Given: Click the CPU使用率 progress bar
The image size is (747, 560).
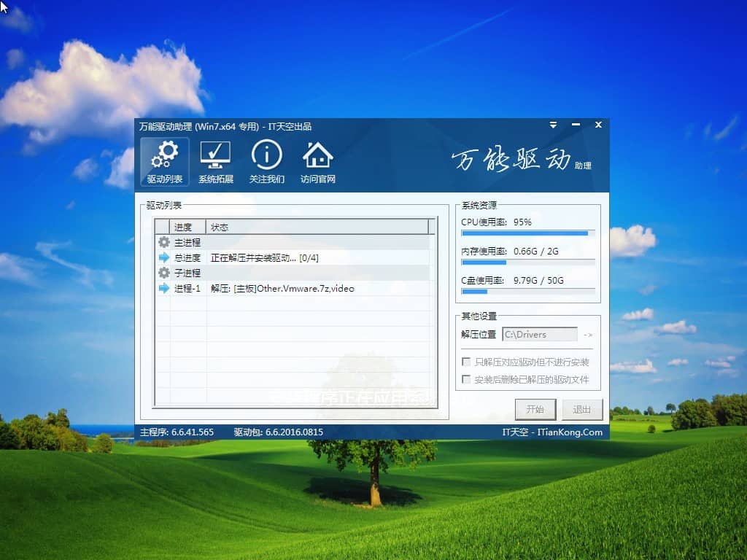Looking at the screenshot, I should 528,233.
